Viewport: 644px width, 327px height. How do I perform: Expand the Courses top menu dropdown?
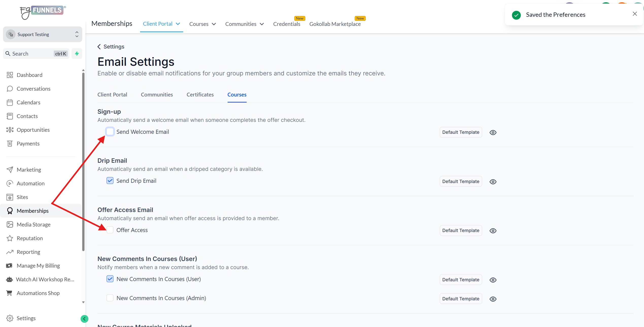(202, 24)
